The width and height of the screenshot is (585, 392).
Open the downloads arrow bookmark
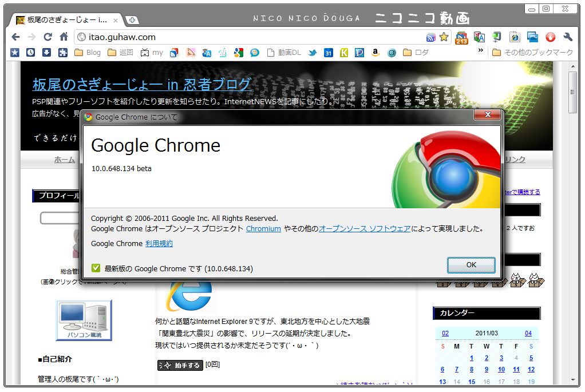[46, 53]
